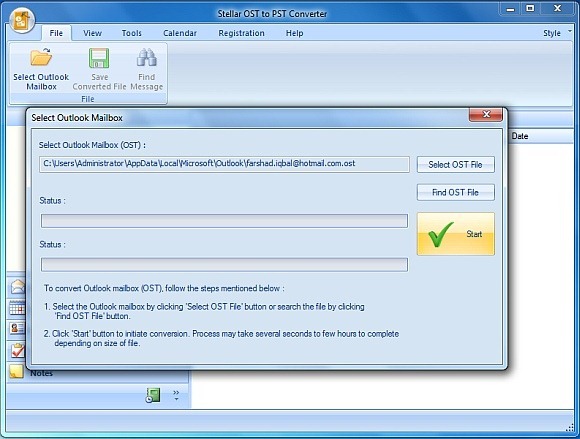
Task: Open Contacts pane via sidebar card icon
Action: tap(17, 328)
